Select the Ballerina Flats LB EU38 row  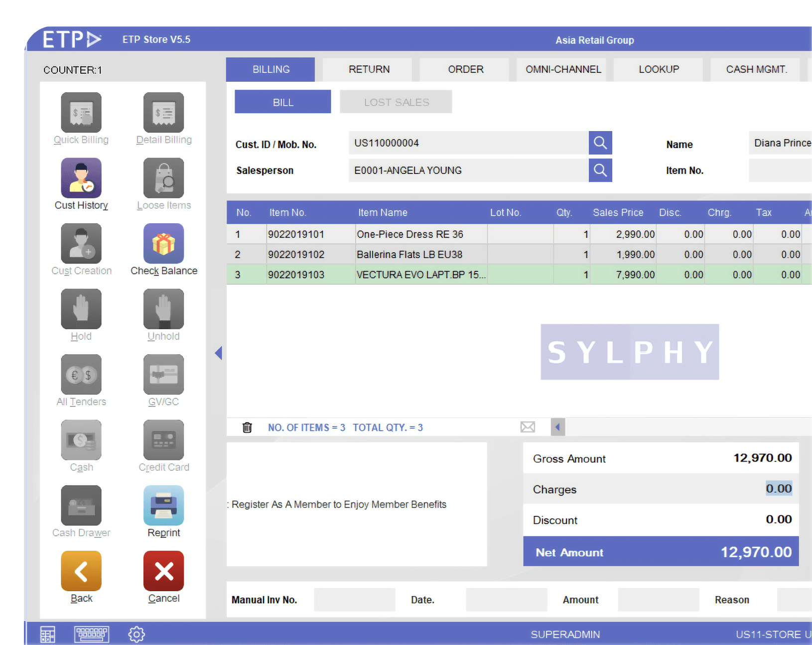[x=409, y=254]
